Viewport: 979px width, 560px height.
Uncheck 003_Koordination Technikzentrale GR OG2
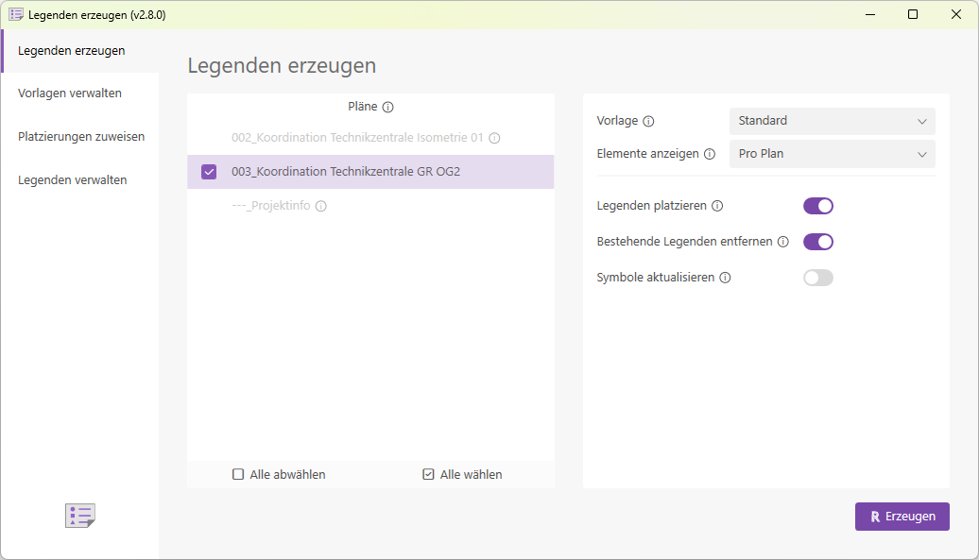[209, 171]
